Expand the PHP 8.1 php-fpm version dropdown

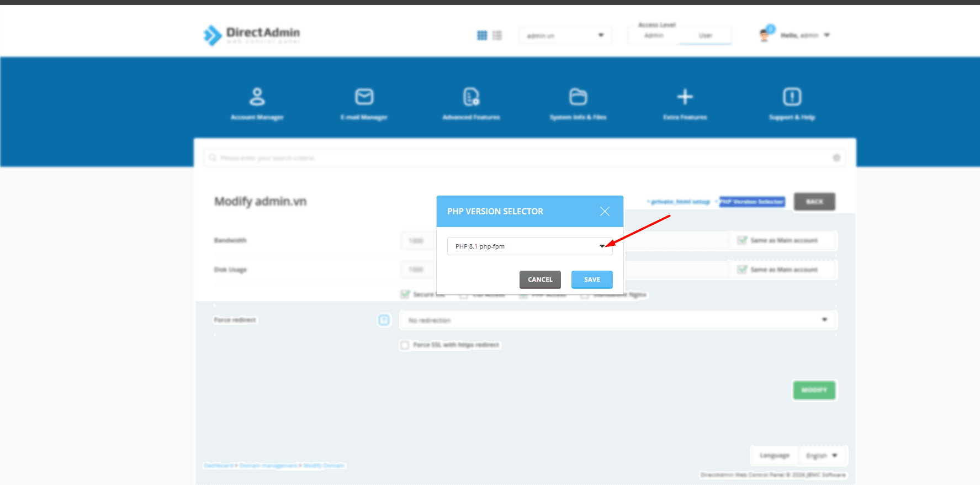[x=529, y=246]
